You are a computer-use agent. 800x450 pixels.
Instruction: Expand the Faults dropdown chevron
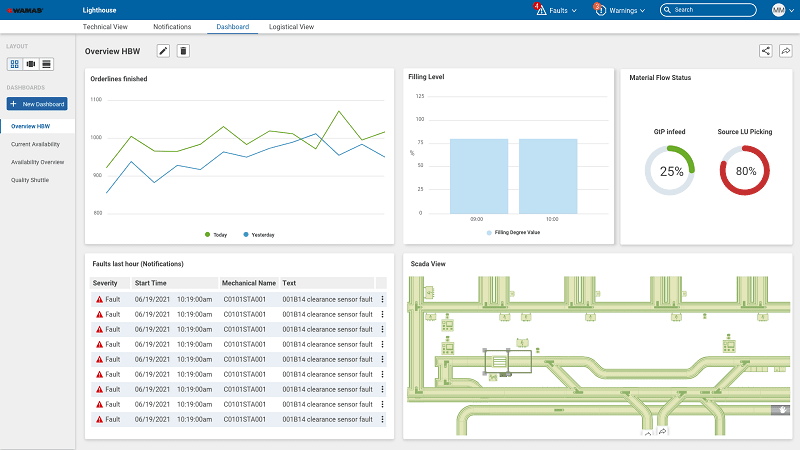point(574,10)
